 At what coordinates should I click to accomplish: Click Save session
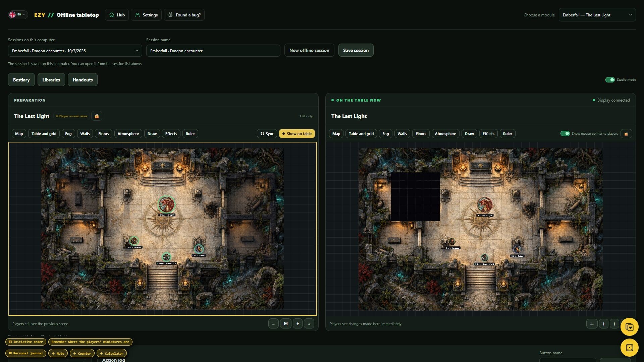click(x=356, y=50)
